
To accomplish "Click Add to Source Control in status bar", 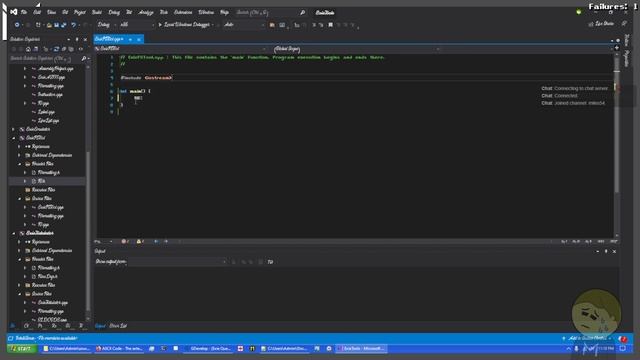I will click(587, 338).
